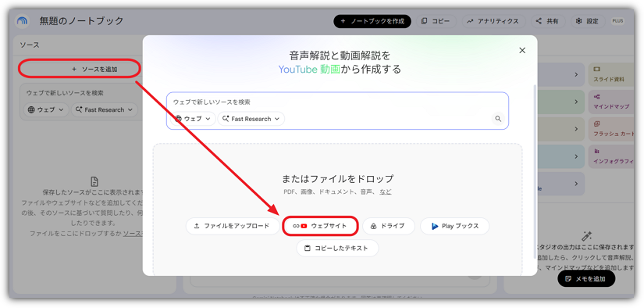The height and width of the screenshot is (308, 644).
Task: Click ファイルをアップロード button
Action: click(233, 226)
